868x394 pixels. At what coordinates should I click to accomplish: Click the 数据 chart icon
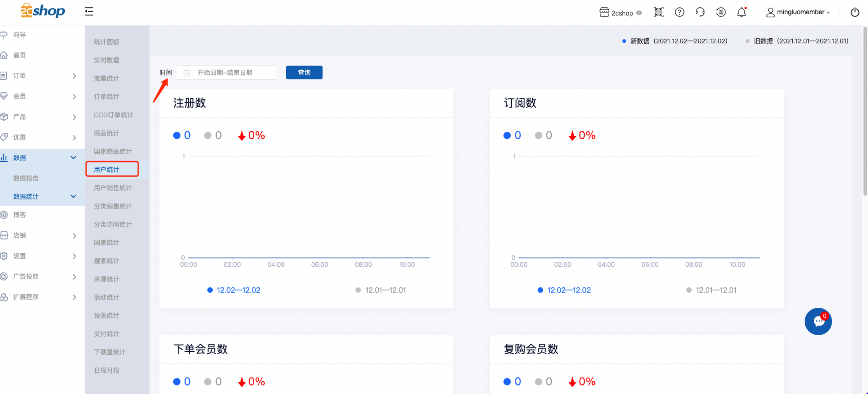[4, 157]
